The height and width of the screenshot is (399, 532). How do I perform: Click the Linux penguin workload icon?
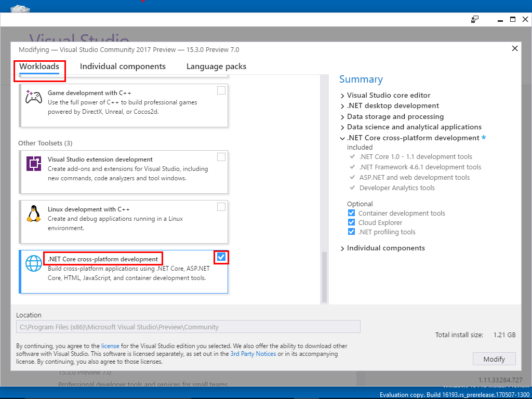[x=34, y=214]
